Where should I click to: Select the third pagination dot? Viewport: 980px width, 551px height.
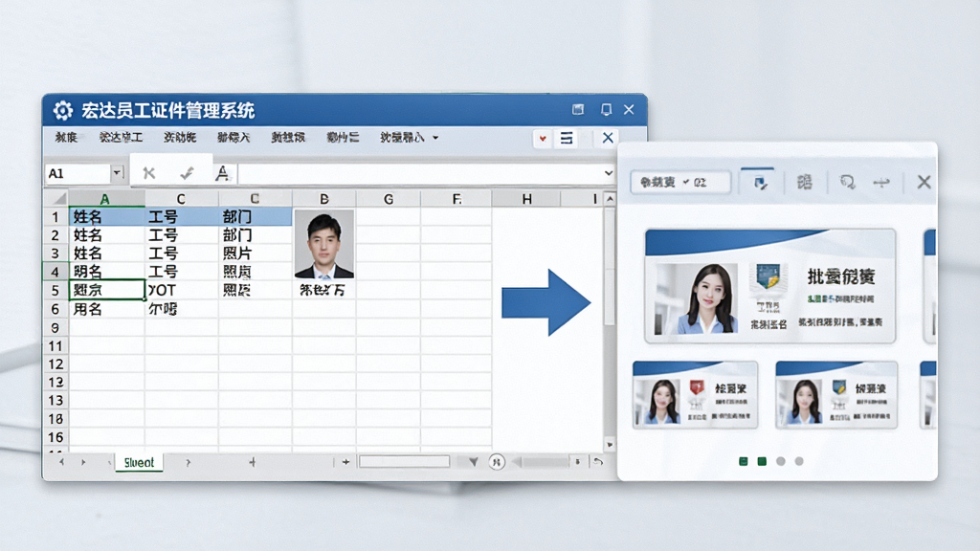click(781, 461)
